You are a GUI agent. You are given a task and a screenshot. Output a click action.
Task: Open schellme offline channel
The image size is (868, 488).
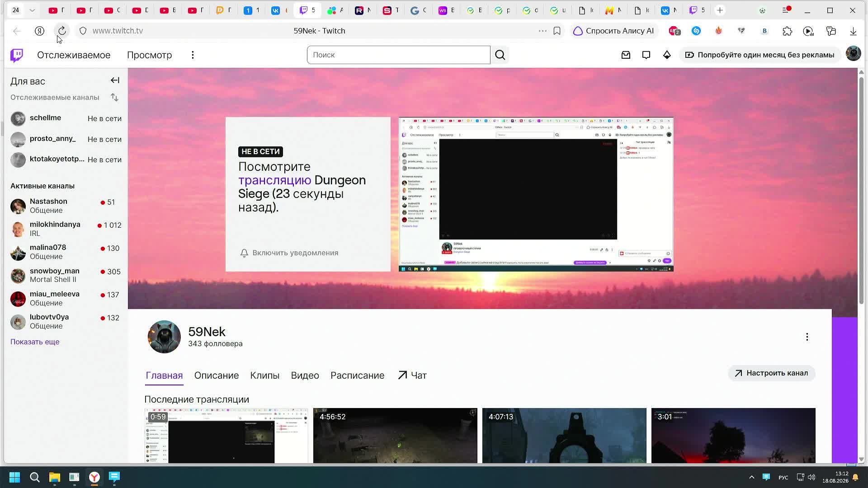[66, 118]
